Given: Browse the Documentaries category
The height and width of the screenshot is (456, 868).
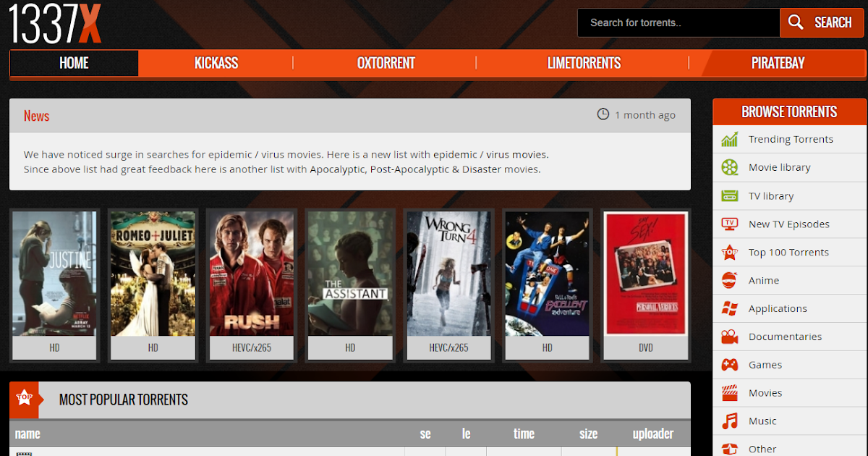Looking at the screenshot, I should coord(785,337).
